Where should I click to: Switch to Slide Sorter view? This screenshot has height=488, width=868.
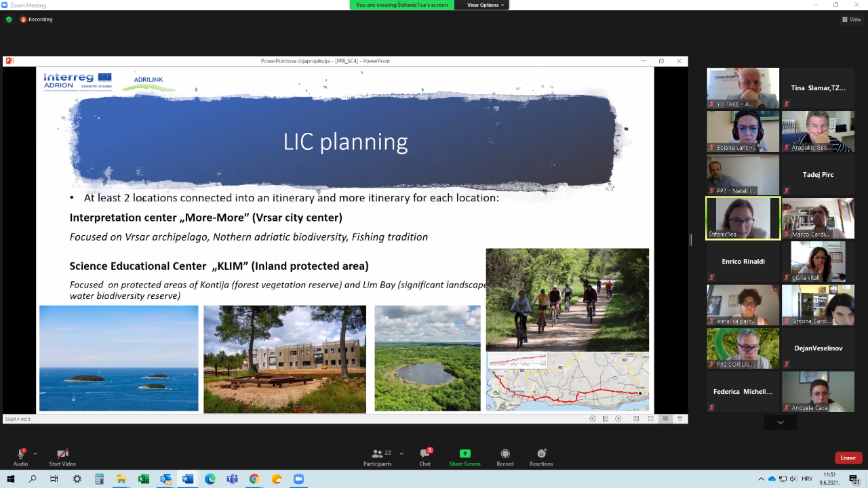tap(651, 419)
